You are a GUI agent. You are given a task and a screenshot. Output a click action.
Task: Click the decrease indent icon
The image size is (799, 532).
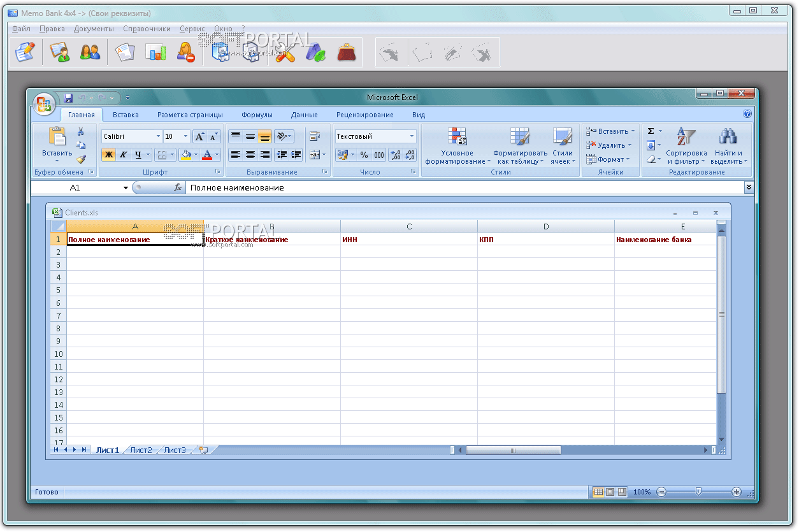coord(282,155)
